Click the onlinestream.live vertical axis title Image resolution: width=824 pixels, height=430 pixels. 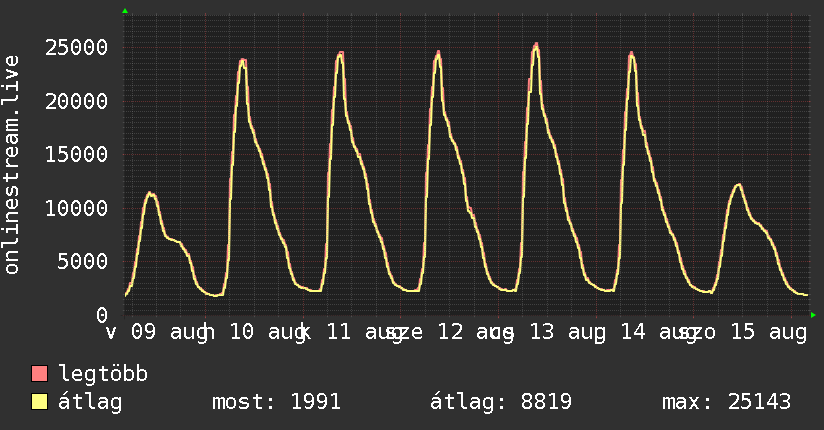click(x=11, y=165)
